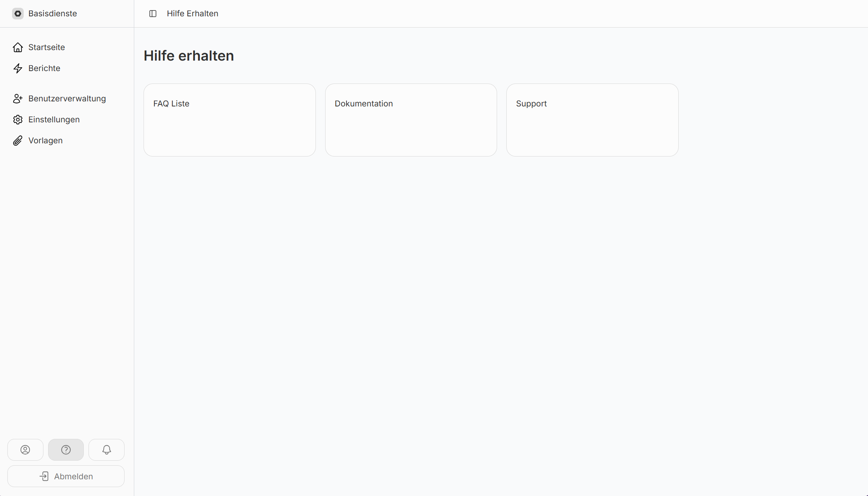Open the Support card
This screenshot has width=868, height=496.
592,120
